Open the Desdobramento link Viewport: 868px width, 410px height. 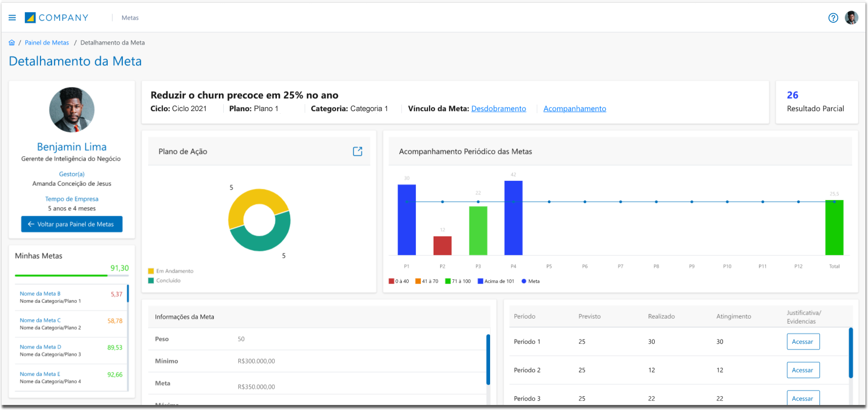coord(498,109)
